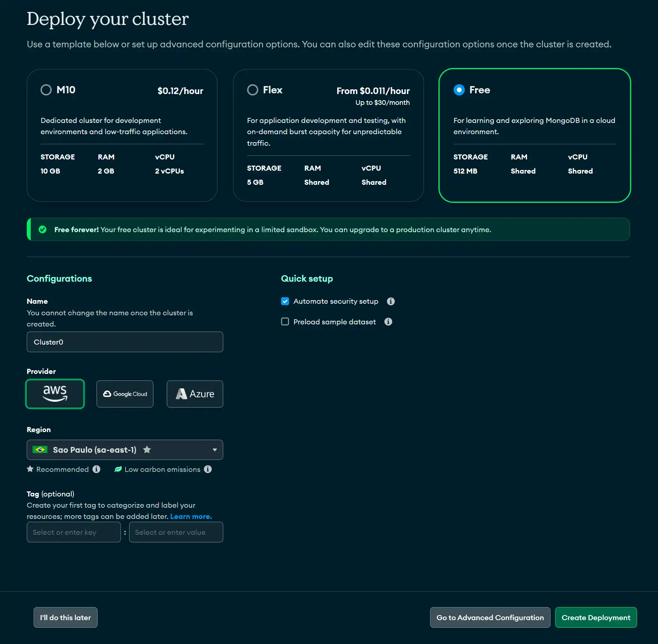Viewport: 658px width, 644px height.
Task: Click I'll do this later button
Action: [65, 617]
